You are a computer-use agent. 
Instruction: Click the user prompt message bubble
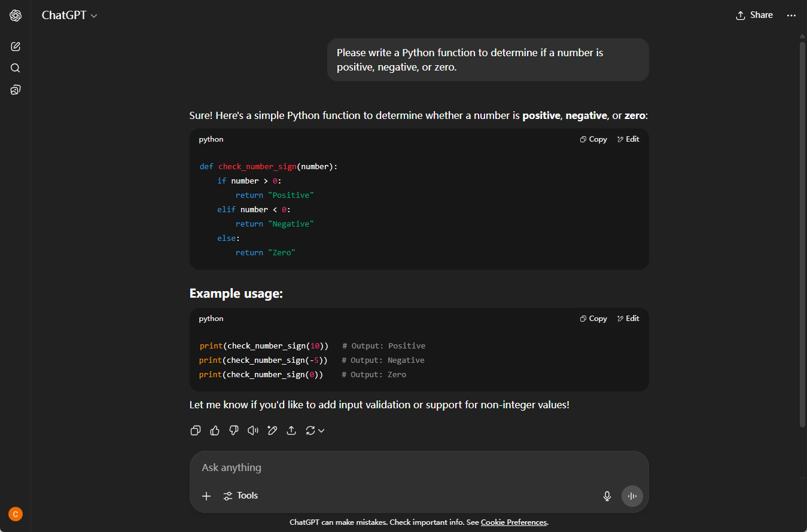click(488, 60)
